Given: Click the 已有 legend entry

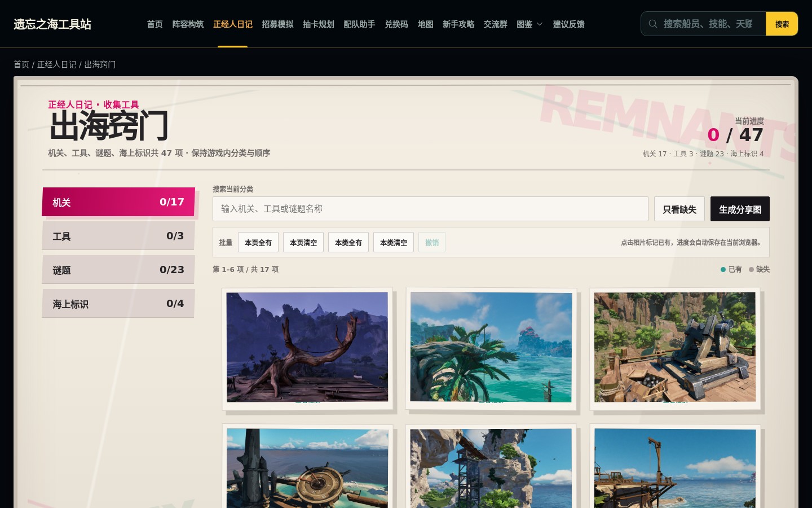Looking at the screenshot, I should pos(731,269).
